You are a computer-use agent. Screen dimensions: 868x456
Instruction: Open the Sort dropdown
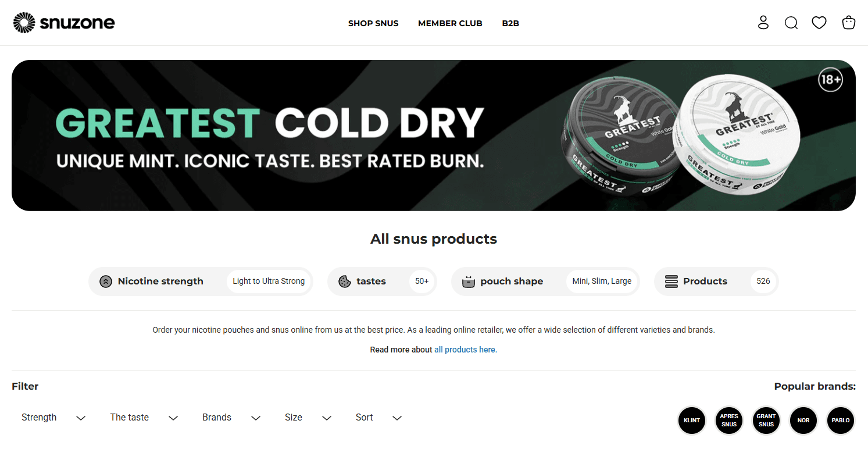point(379,418)
